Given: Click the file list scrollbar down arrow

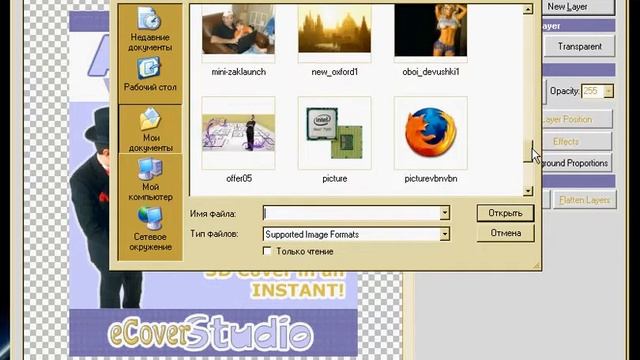Looking at the screenshot, I should [x=528, y=191].
